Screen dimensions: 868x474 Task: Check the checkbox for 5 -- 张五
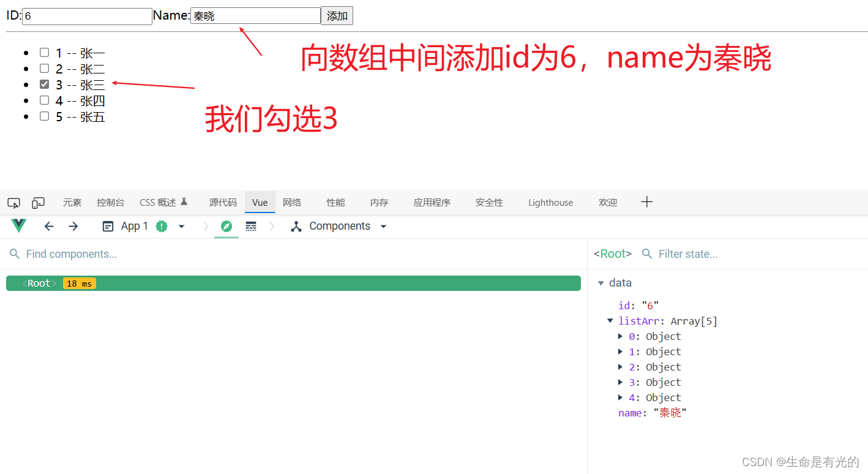[44, 116]
